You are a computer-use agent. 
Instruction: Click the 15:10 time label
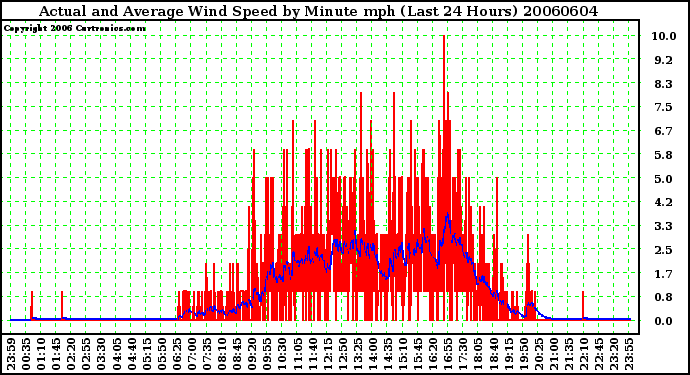402,354
